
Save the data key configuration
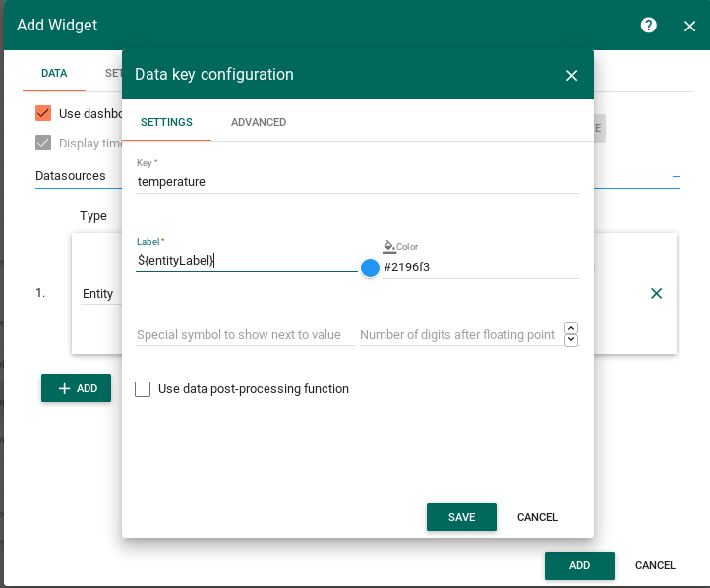point(461,517)
